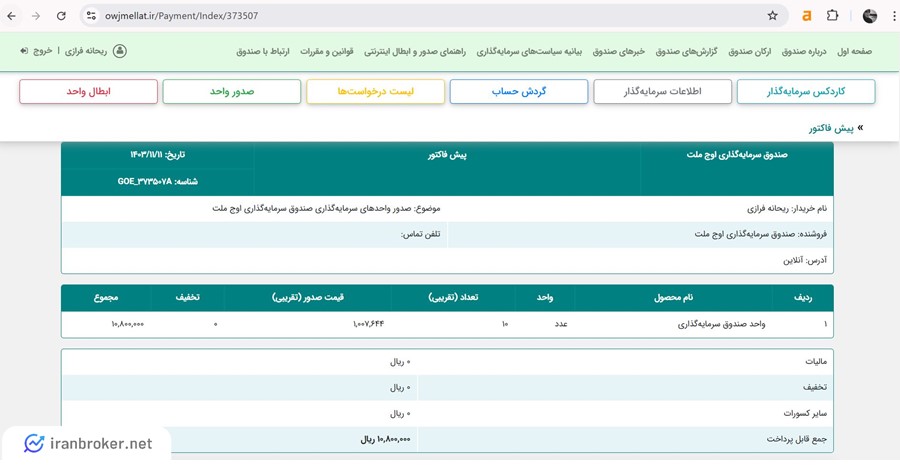This screenshot has width=900, height=470.
Task: Click unit cell عدد
Action: point(561,324)
